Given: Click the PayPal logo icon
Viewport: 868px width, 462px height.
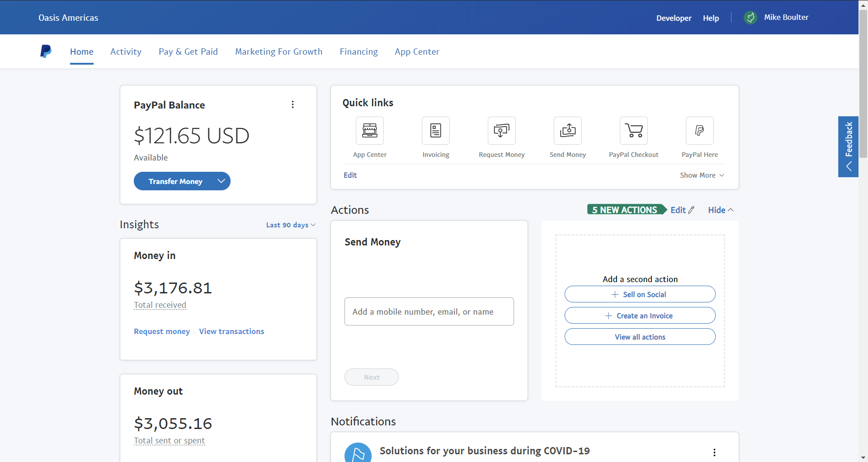Looking at the screenshot, I should coord(46,51).
